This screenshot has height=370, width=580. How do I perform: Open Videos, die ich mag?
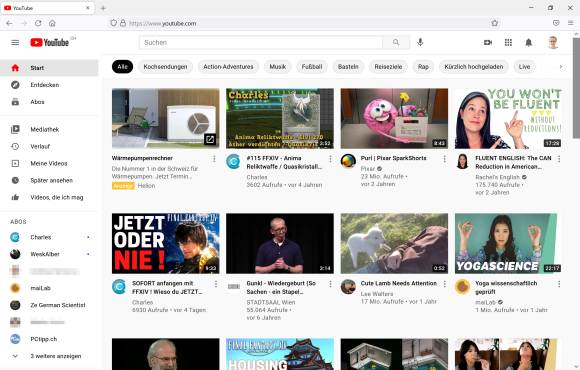pyautogui.click(x=49, y=198)
